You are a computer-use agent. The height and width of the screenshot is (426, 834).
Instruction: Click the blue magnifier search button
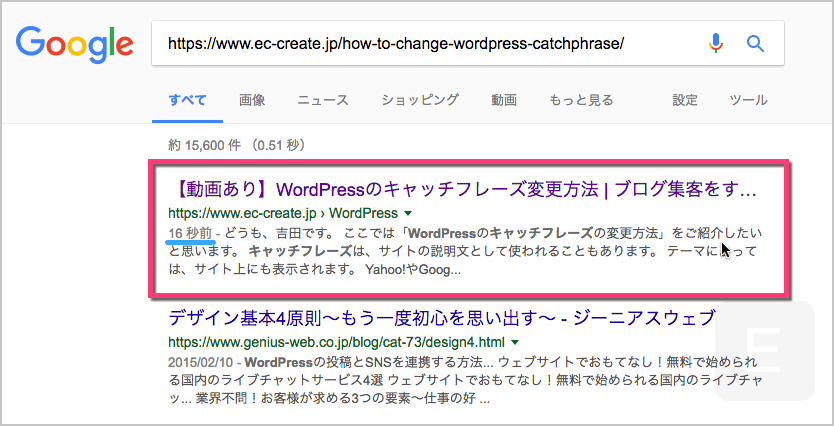pos(755,43)
